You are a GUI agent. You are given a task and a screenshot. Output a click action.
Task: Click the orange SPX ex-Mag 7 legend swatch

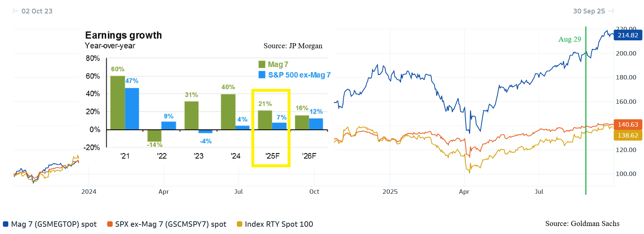(110, 224)
